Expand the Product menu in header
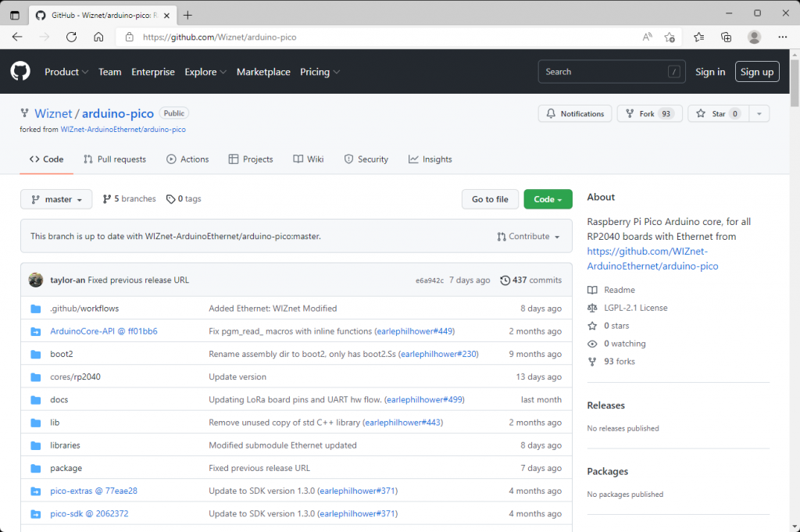Viewport: 800px width, 532px height. pyautogui.click(x=66, y=72)
